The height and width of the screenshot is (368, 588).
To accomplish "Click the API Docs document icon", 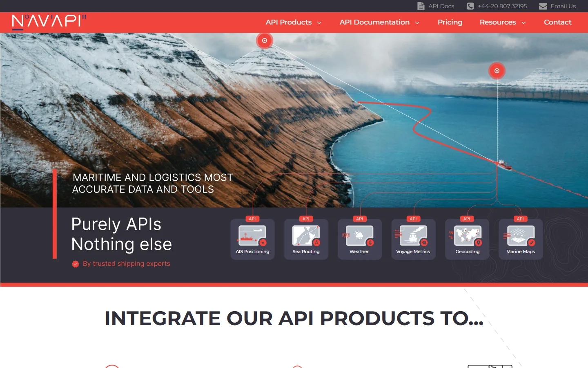I will (421, 6).
